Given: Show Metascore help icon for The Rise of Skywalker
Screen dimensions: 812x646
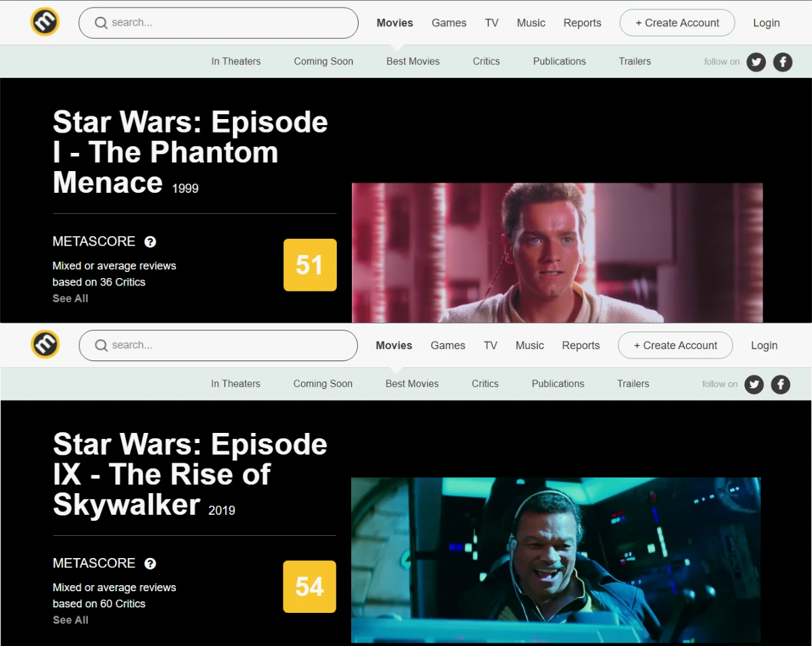Looking at the screenshot, I should pyautogui.click(x=150, y=563).
